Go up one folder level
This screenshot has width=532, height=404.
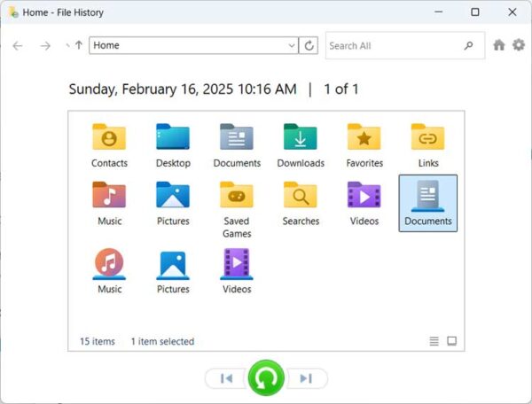pyautogui.click(x=79, y=44)
